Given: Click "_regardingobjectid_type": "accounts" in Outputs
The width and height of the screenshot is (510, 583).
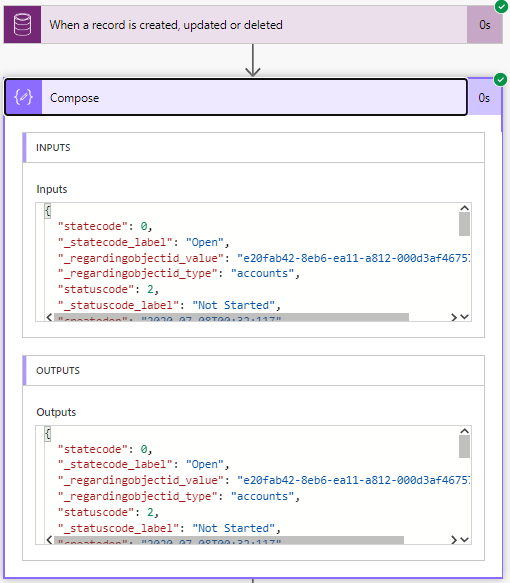Looking at the screenshot, I should [179, 496].
